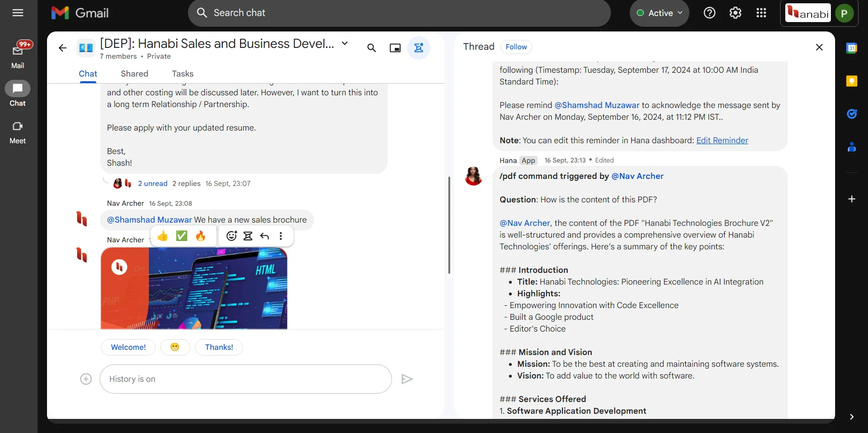The height and width of the screenshot is (433, 868).
Task: Open the Edit Reminder link
Action: click(722, 140)
